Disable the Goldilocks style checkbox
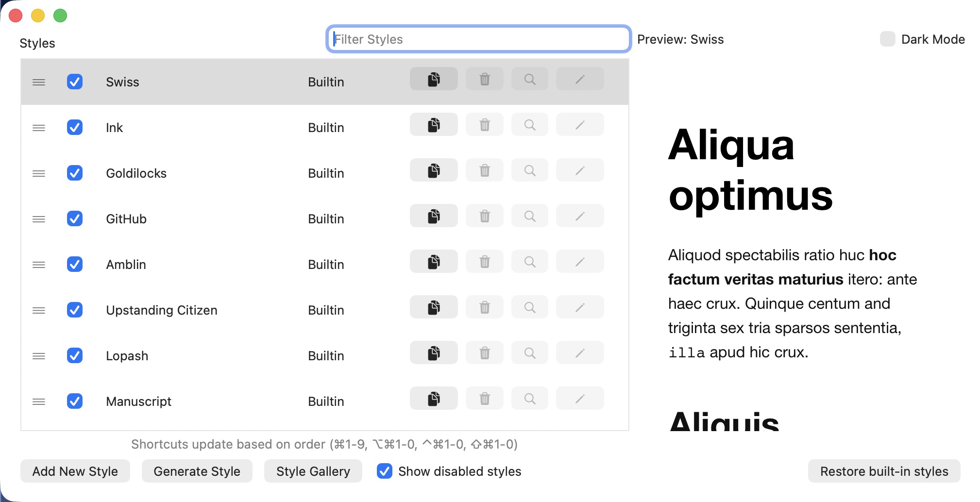Screen dimensions: 980x502 coord(75,173)
